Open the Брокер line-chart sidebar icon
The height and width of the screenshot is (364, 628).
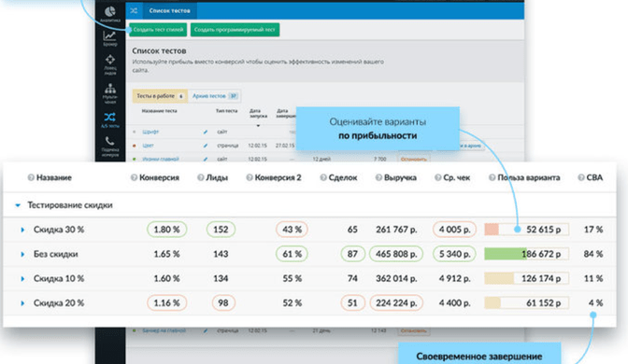click(x=109, y=36)
